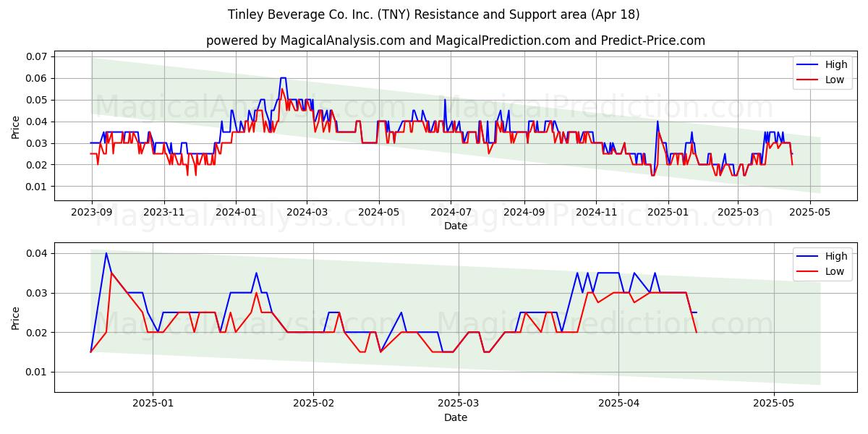This screenshot has width=868, height=434.
Task: Click the bottom chart's 'Date' axis label
Action: pyautogui.click(x=456, y=417)
